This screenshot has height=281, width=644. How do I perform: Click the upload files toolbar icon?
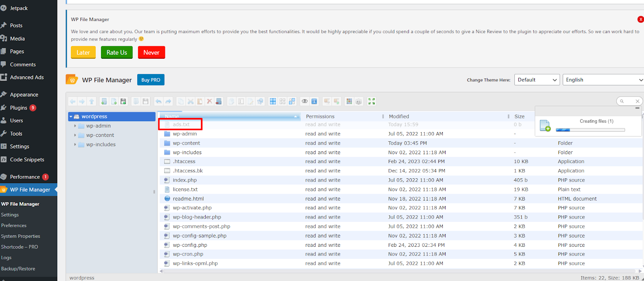[x=124, y=101]
